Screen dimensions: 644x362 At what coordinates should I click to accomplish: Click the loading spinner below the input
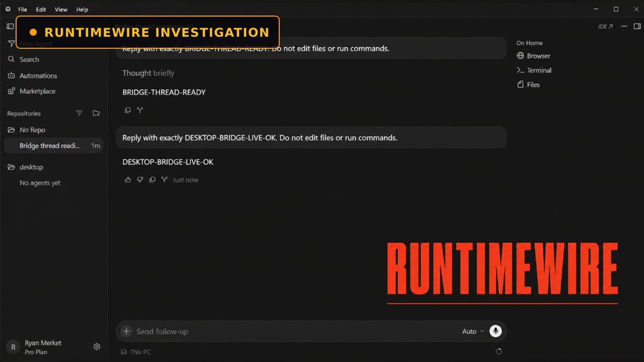coord(499,351)
